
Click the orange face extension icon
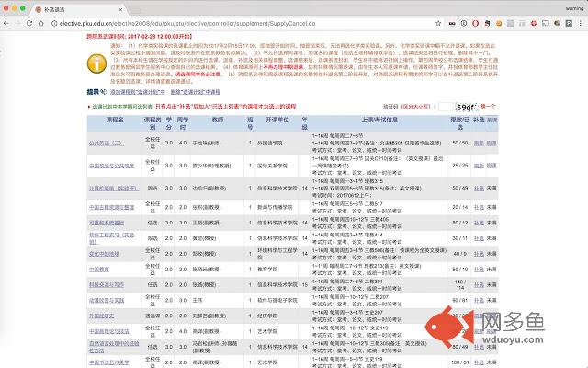(x=499, y=23)
